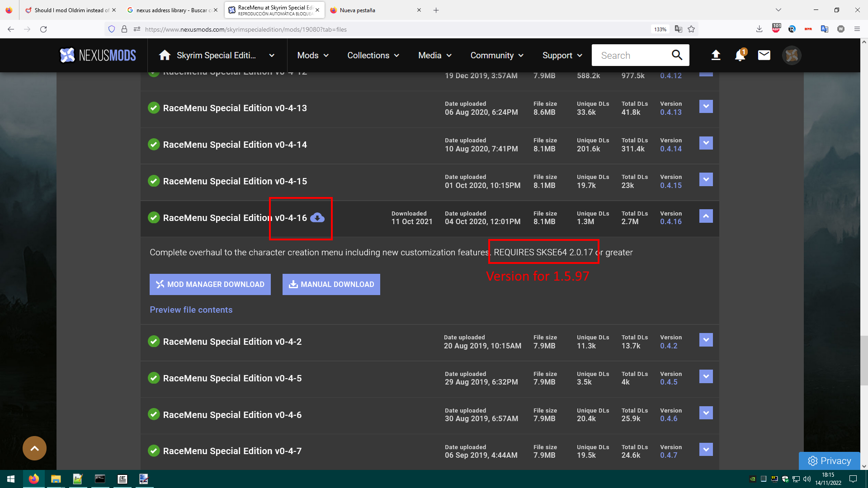Click version link 0.4.2

pos(669,346)
